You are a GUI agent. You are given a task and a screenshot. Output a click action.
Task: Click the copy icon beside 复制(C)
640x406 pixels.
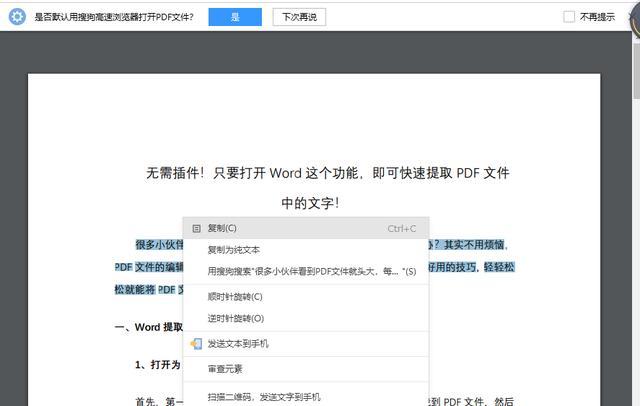[196, 229]
